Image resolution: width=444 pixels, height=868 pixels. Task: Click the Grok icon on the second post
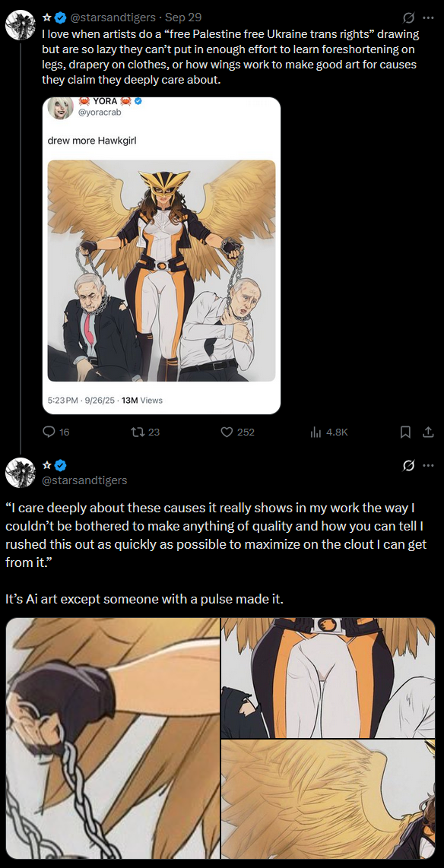pyautogui.click(x=410, y=465)
